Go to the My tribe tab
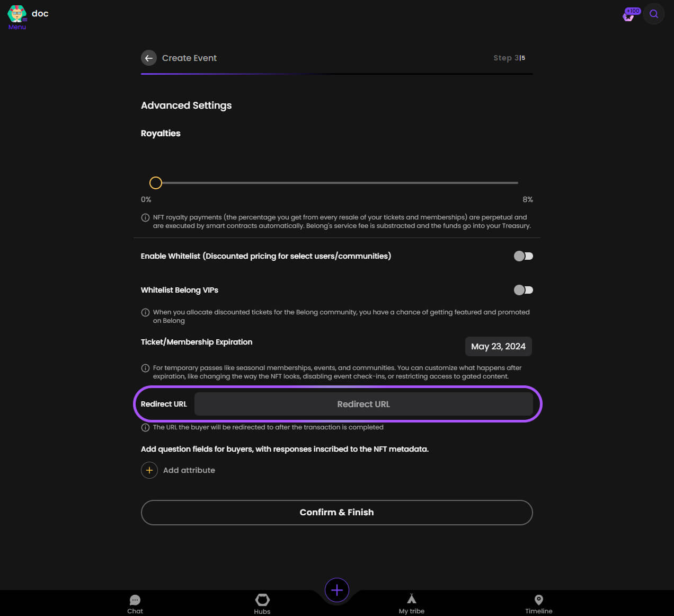The image size is (674, 616). point(412,604)
